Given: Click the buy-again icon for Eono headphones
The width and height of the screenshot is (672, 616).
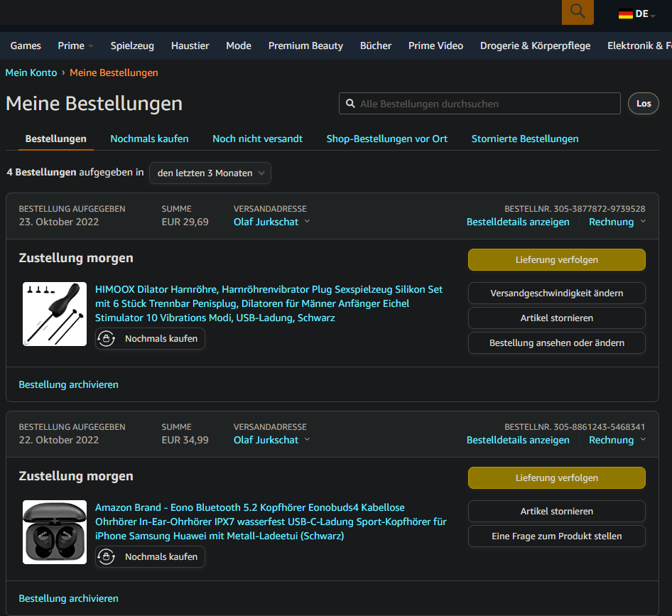Looking at the screenshot, I should [x=107, y=557].
